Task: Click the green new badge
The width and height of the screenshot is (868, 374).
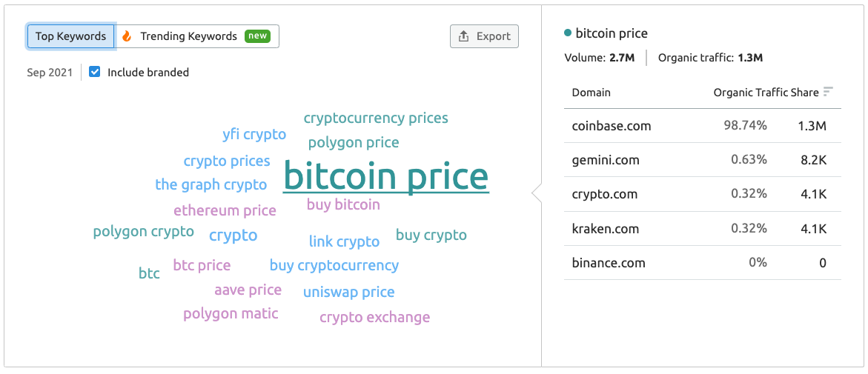Action: click(x=257, y=36)
